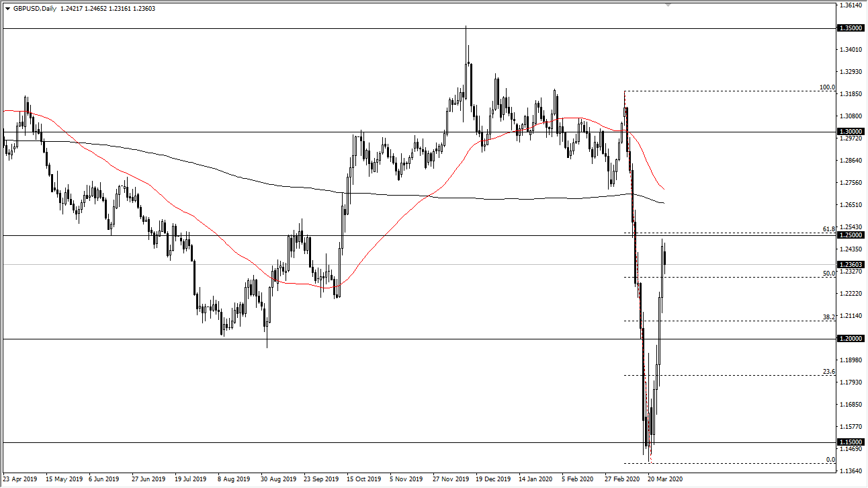Click the 1.16850 price axis label
Viewport: 868px width, 488px height.
(851, 405)
